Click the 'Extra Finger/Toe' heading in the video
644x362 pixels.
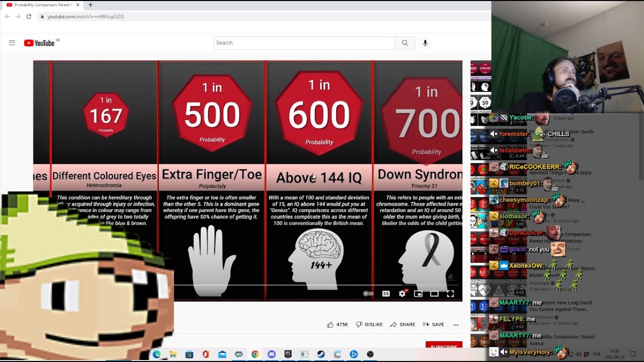pyautogui.click(x=212, y=174)
